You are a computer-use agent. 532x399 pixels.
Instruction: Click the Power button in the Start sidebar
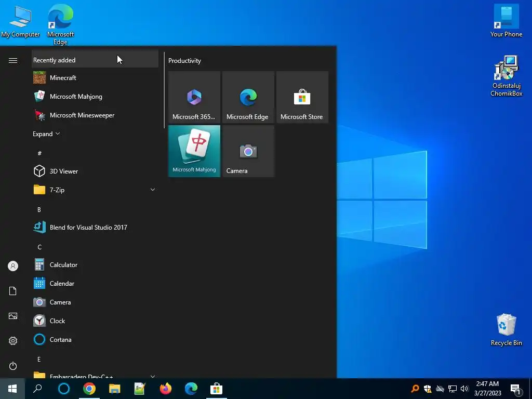(13, 366)
